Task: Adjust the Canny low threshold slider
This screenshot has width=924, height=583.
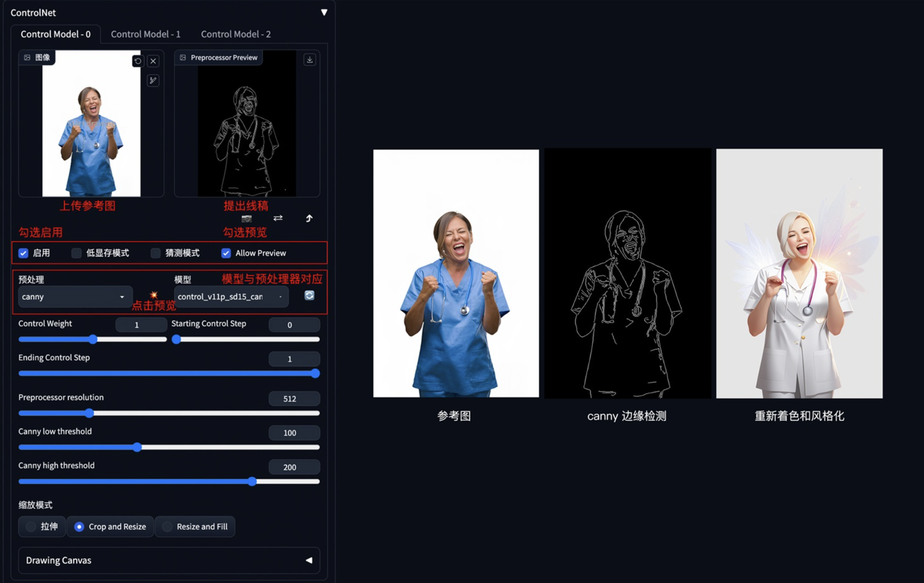Action: click(169, 447)
